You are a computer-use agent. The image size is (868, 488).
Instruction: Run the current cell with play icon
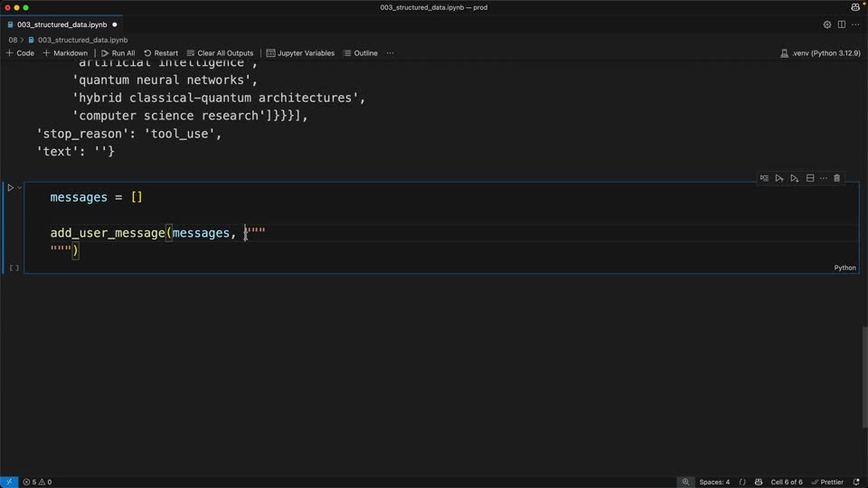10,188
